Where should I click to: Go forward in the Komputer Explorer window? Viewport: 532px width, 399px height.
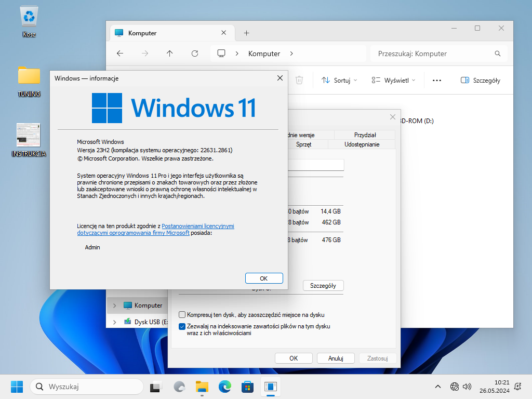[145, 54]
